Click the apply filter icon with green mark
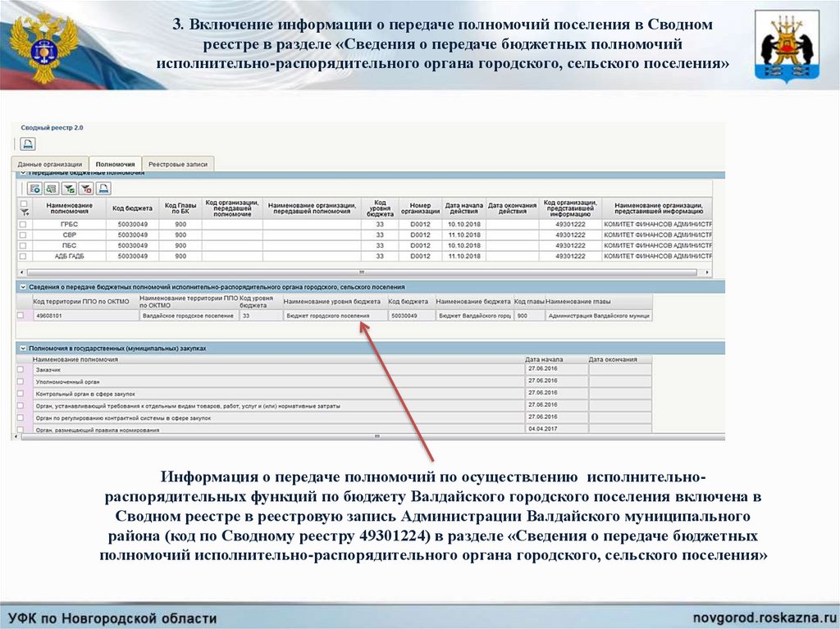This screenshot has width=840, height=629. [68, 188]
